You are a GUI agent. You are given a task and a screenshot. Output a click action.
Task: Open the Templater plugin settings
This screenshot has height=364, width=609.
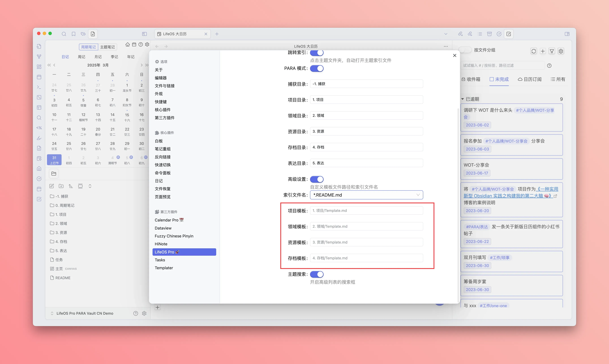click(x=164, y=268)
